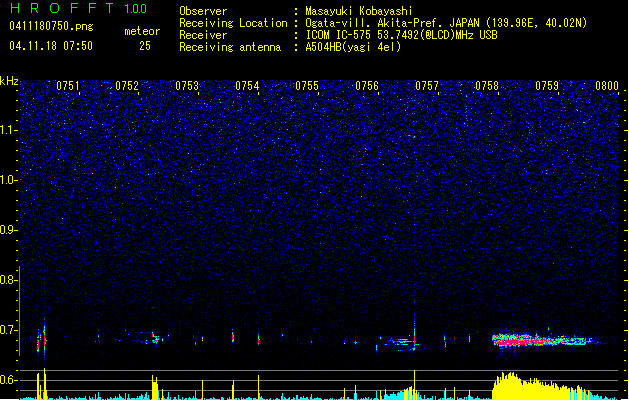Click the 0.6 kHz axis label
Screen dimensions: 629x400
9,380
